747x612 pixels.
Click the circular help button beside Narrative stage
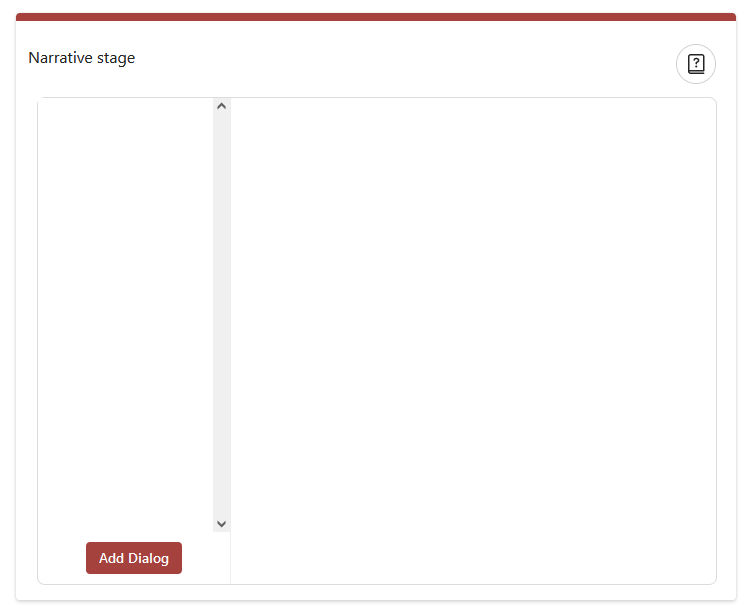696,64
